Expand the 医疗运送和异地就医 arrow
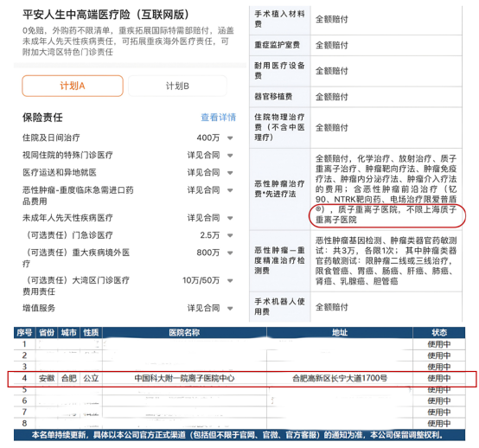479x448 pixels. click(x=230, y=173)
